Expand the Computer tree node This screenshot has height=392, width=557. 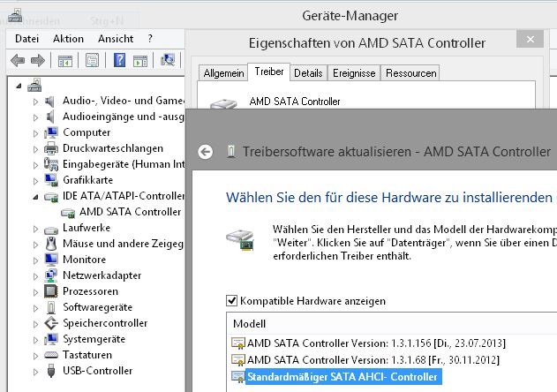(x=35, y=133)
